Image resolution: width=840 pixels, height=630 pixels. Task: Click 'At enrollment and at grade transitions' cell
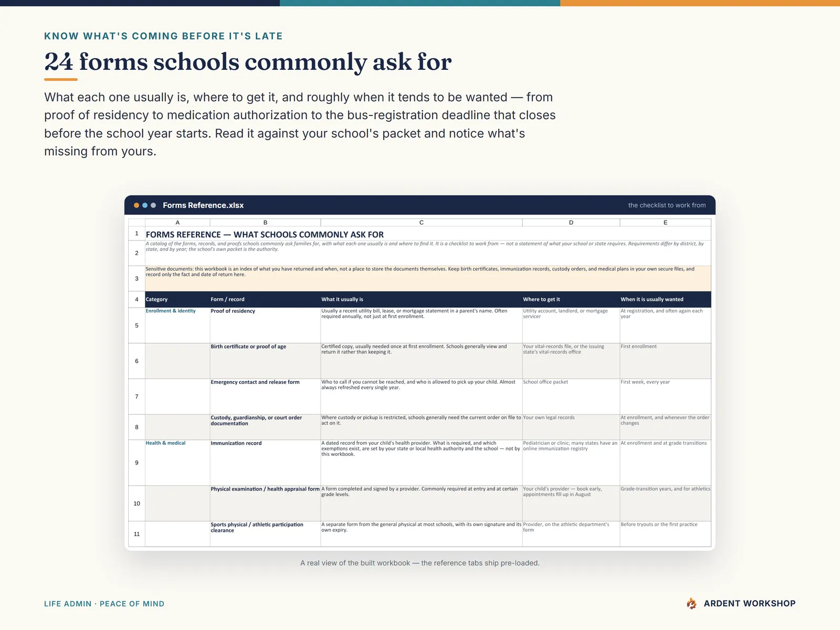pyautogui.click(x=665, y=463)
